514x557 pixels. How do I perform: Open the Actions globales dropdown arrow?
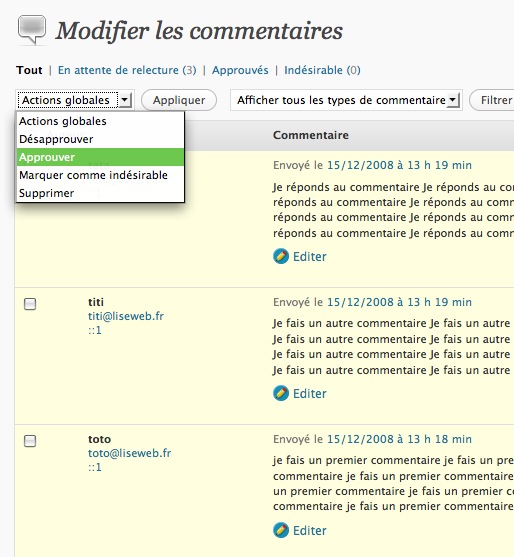point(125,100)
